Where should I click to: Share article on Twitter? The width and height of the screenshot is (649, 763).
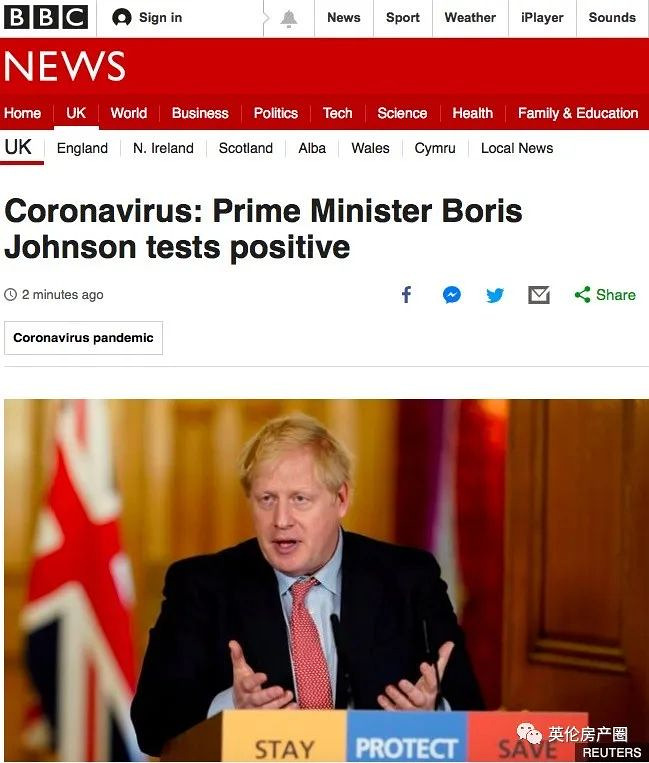click(495, 295)
